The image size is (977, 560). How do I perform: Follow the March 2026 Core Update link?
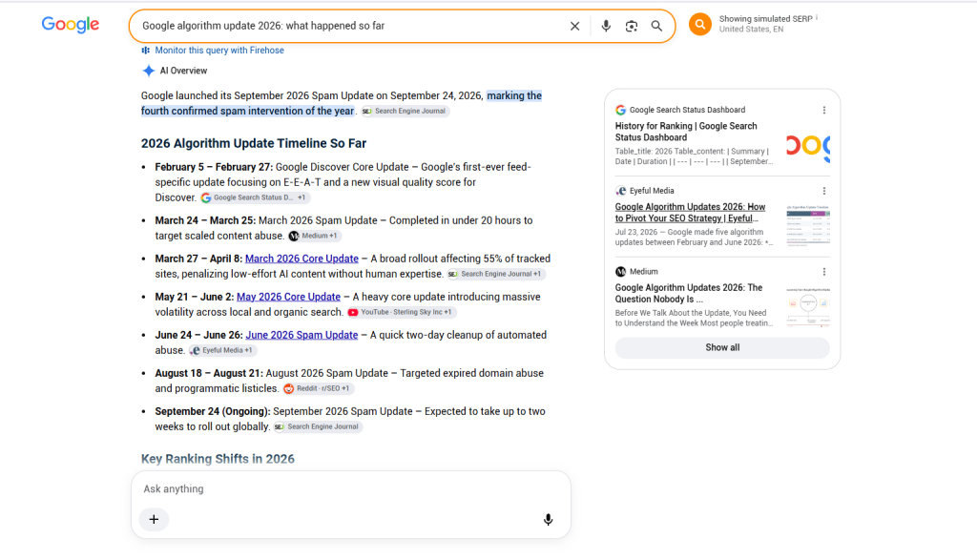click(x=301, y=259)
